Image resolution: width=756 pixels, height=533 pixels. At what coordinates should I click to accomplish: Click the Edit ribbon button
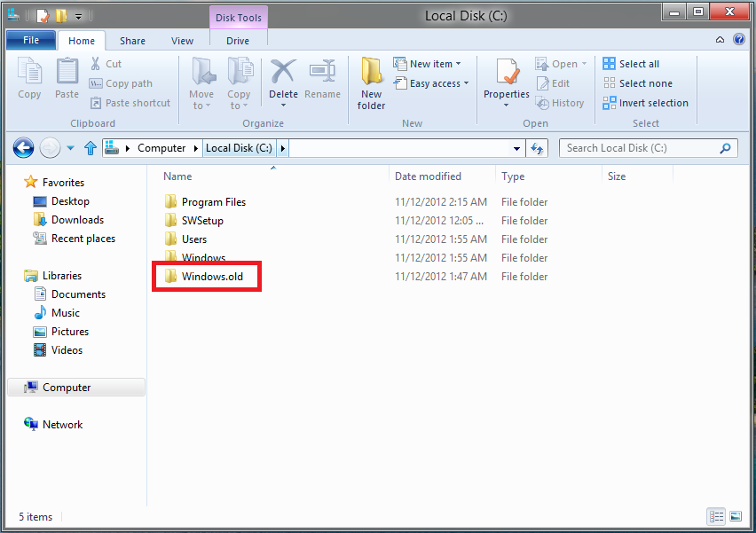point(553,83)
